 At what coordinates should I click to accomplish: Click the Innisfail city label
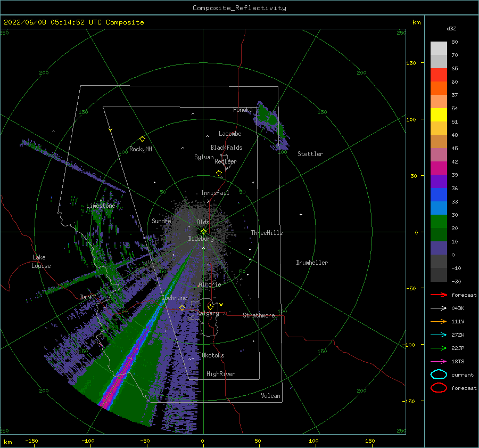point(215,193)
